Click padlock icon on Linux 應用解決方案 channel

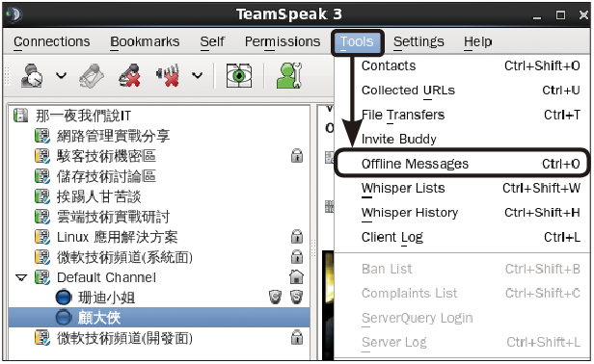[297, 237]
